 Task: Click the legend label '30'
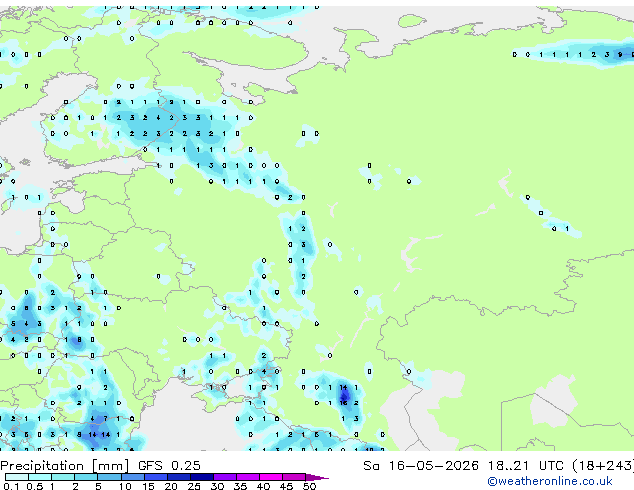click(217, 486)
